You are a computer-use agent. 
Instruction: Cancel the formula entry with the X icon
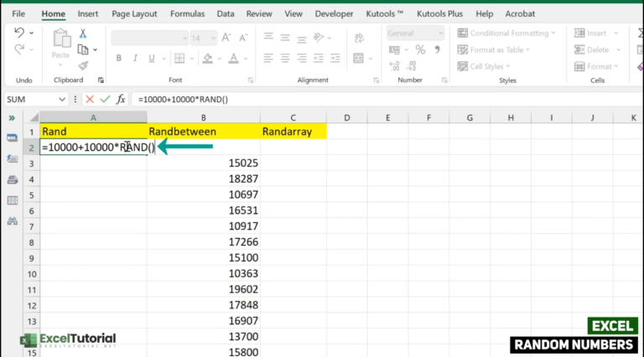(x=90, y=99)
